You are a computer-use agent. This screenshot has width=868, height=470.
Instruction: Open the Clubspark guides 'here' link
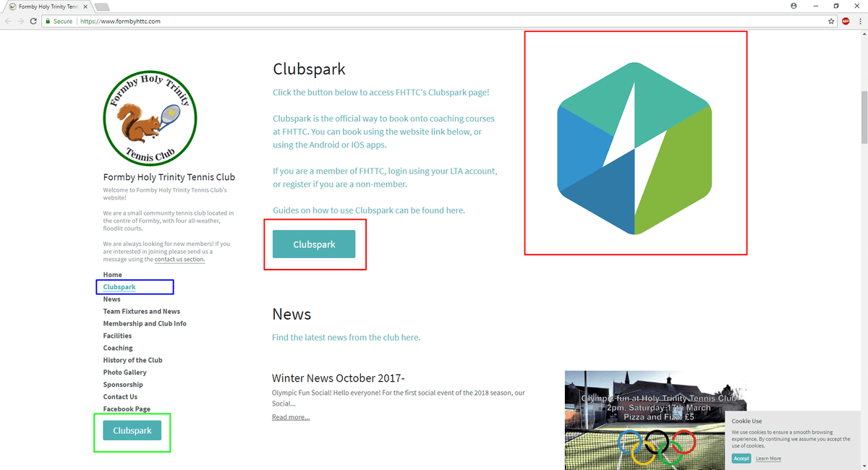click(455, 210)
